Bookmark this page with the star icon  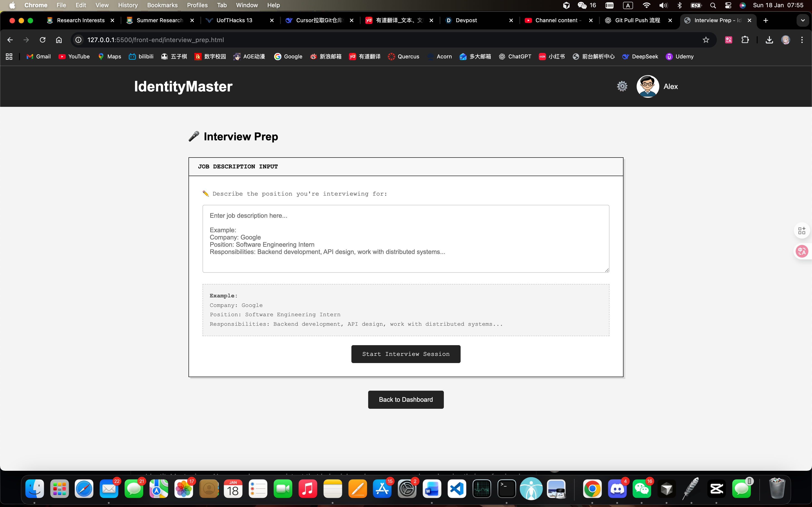(x=706, y=40)
